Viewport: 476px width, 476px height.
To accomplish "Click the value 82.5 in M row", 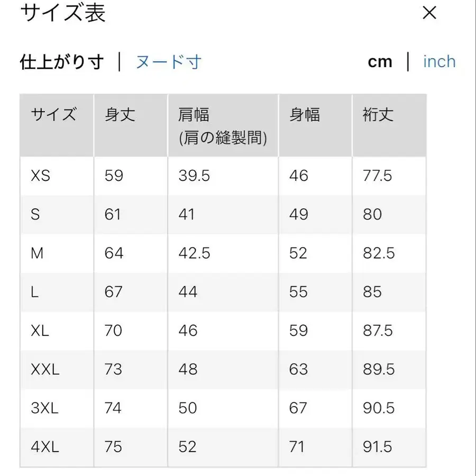I will pyautogui.click(x=379, y=253).
